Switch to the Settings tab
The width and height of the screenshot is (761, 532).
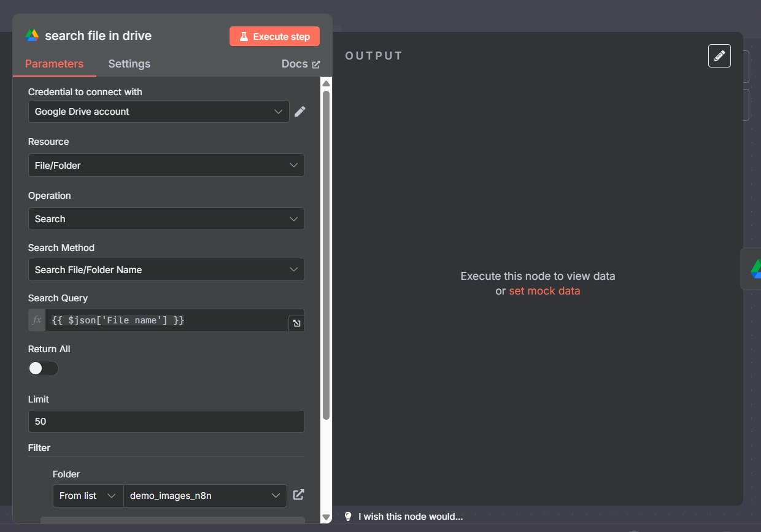click(129, 64)
